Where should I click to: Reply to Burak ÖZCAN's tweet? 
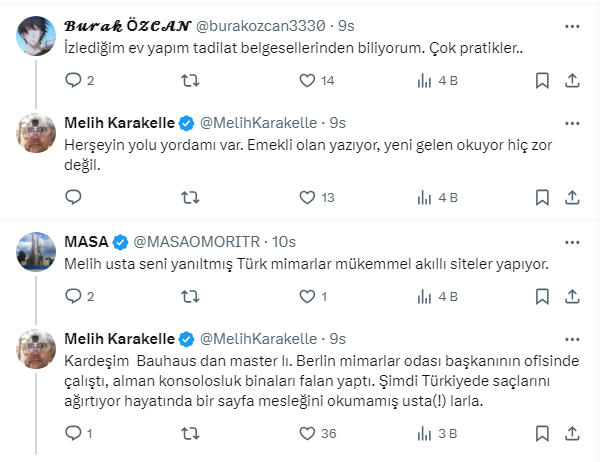(x=72, y=81)
